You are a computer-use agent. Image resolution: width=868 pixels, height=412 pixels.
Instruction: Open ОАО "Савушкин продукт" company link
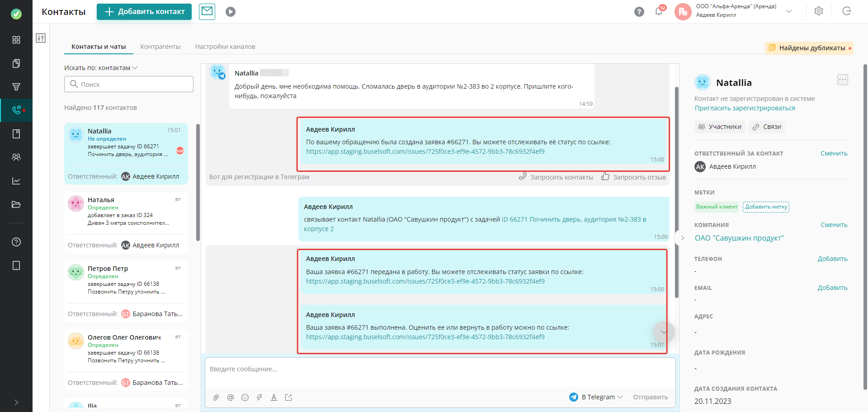click(739, 238)
